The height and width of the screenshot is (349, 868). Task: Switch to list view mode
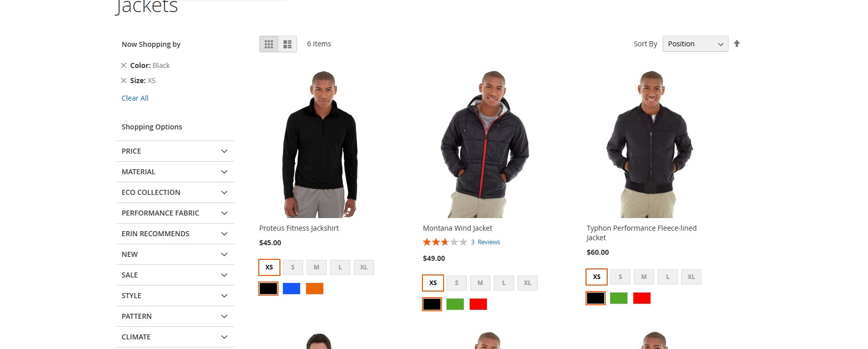(x=287, y=44)
